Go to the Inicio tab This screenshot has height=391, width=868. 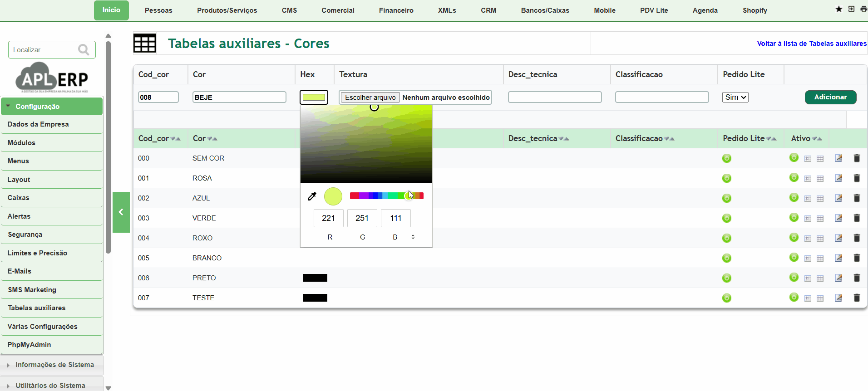(111, 10)
